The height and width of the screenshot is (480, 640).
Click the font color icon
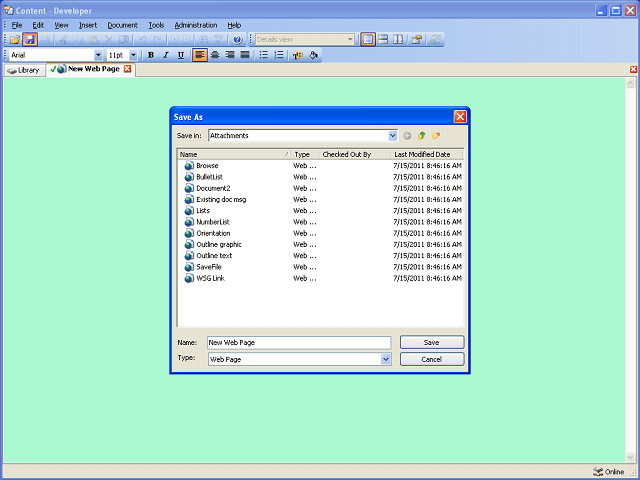pyautogui.click(x=298, y=55)
